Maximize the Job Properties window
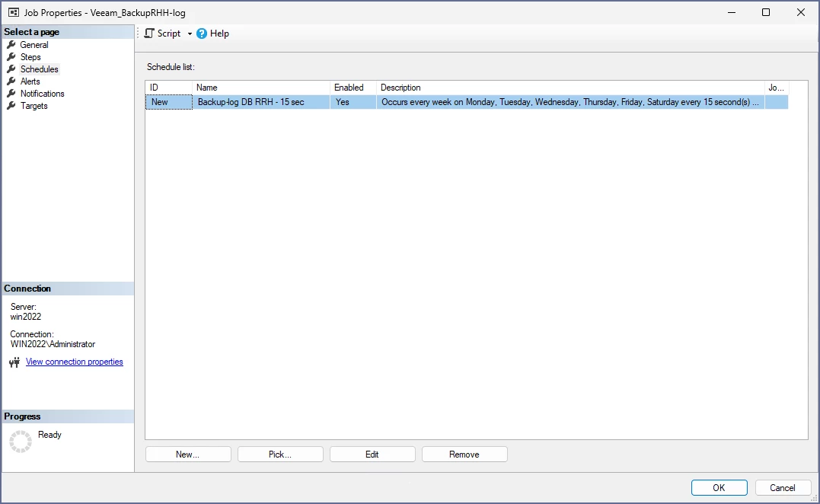The width and height of the screenshot is (820, 504). (x=766, y=12)
